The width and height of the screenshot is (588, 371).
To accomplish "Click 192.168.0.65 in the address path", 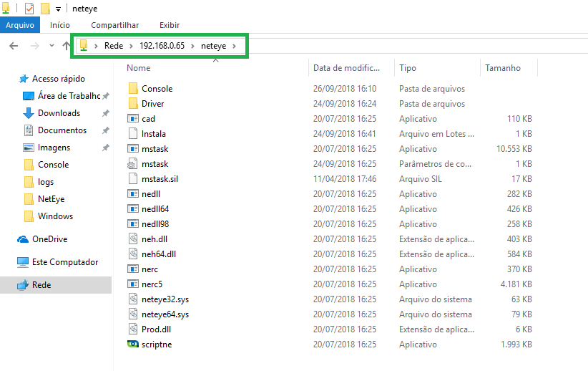I will pyautogui.click(x=162, y=46).
